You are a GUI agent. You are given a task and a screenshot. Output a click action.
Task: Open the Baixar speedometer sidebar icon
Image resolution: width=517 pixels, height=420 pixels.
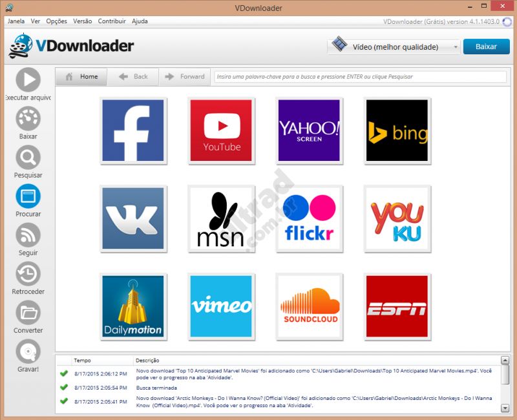(28, 118)
